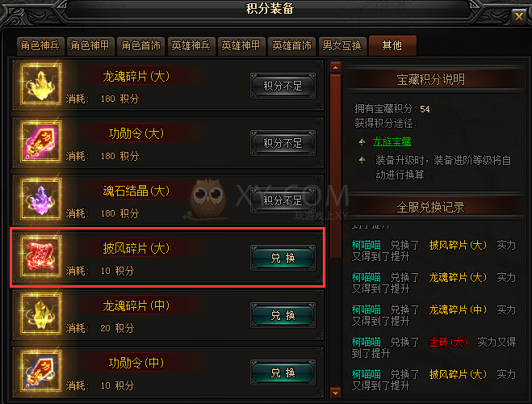Image resolution: width=532 pixels, height=404 pixels.
Task: Click 兑换 for 功勋令(中)
Action: click(283, 372)
